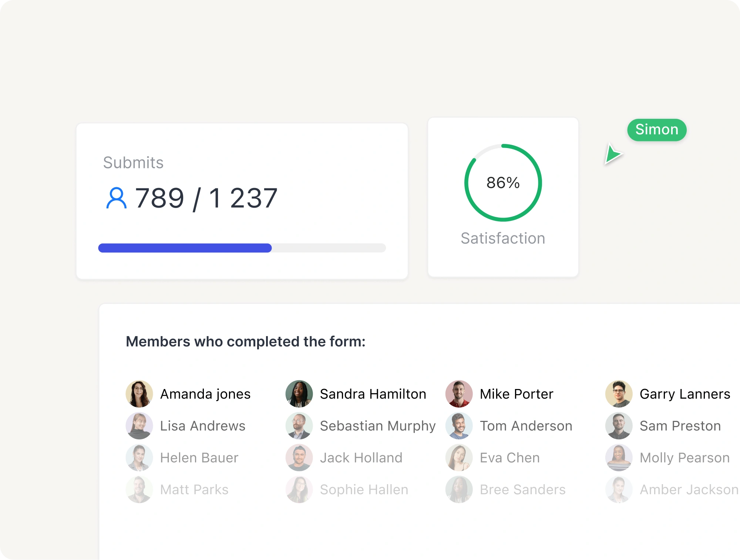Click the Satisfaction label text

(503, 238)
